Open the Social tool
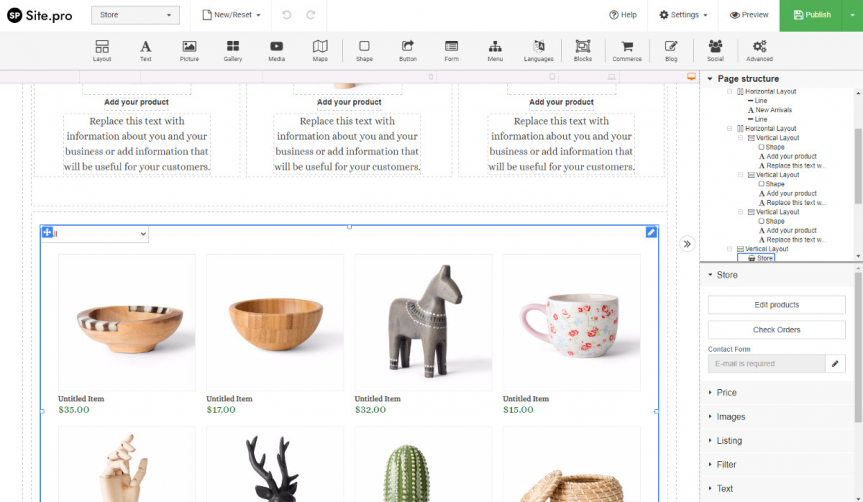Screen dimensions: 863x502 tap(715, 50)
